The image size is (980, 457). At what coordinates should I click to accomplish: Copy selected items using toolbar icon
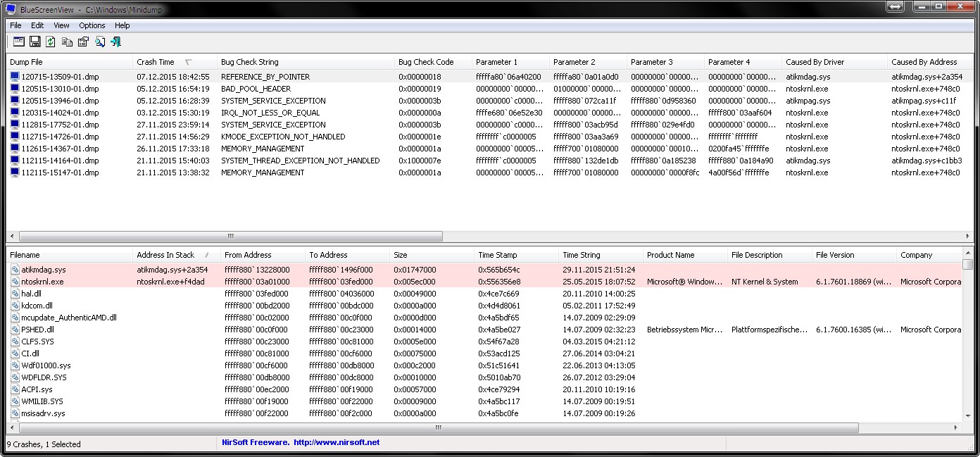click(67, 42)
